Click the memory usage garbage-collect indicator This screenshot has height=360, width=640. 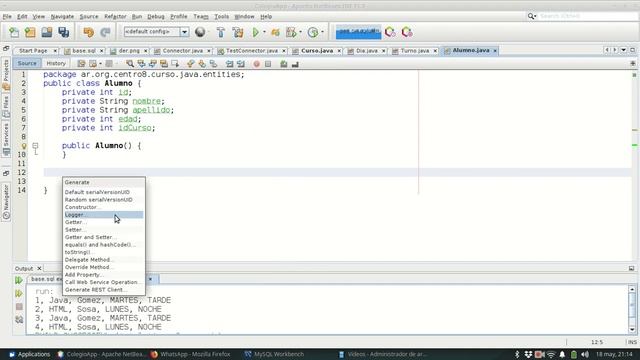tap(358, 32)
